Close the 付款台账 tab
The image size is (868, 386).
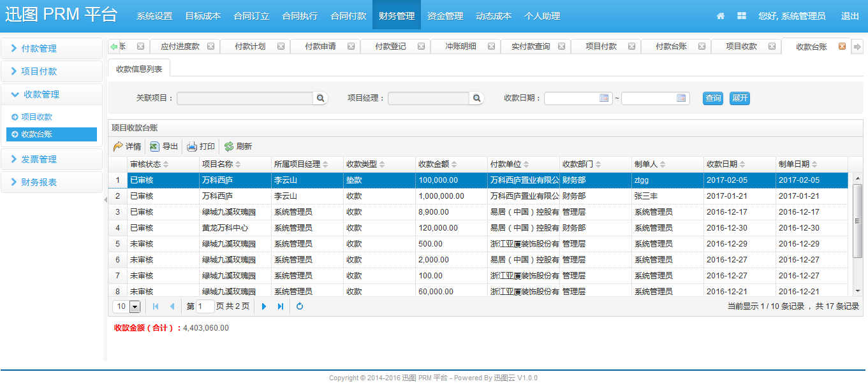702,46
